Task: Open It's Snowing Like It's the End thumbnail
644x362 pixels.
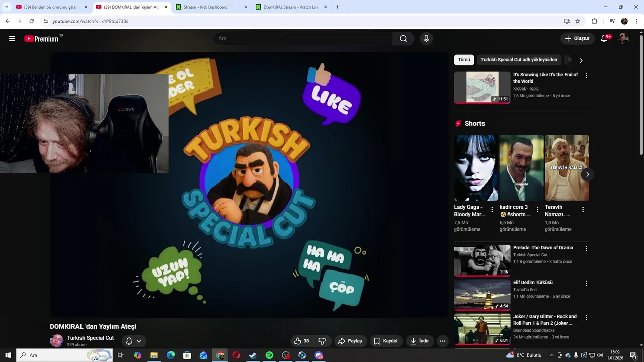Action: 482,87
